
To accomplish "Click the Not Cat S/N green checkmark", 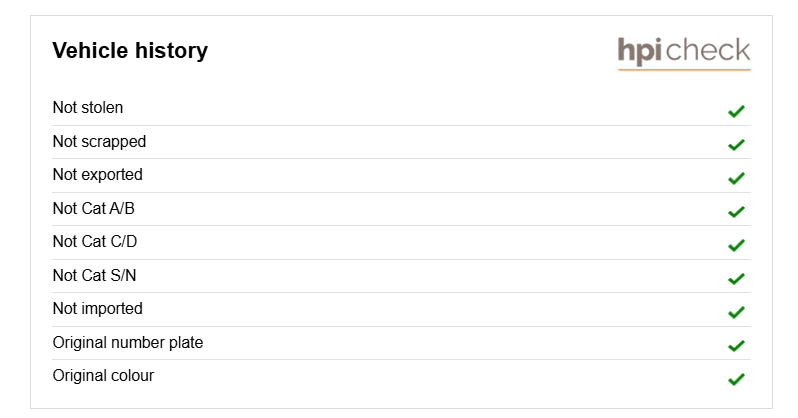I will tap(737, 279).
